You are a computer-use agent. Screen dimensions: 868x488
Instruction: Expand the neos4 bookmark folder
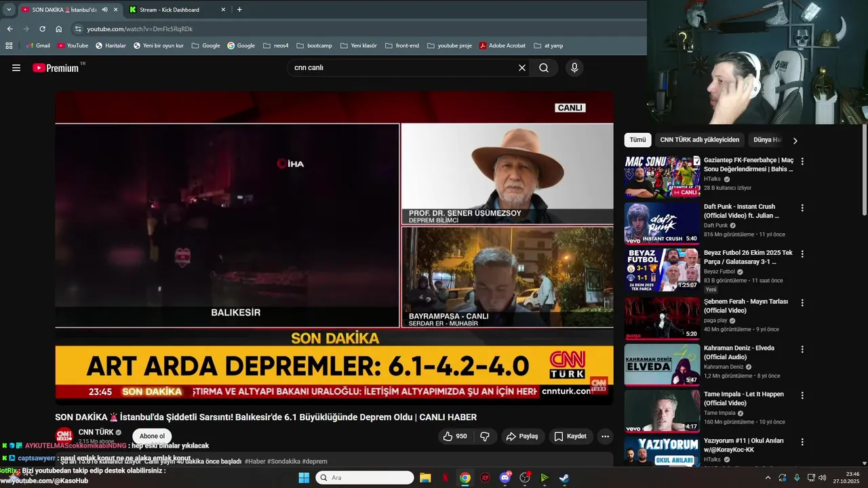coord(276,45)
